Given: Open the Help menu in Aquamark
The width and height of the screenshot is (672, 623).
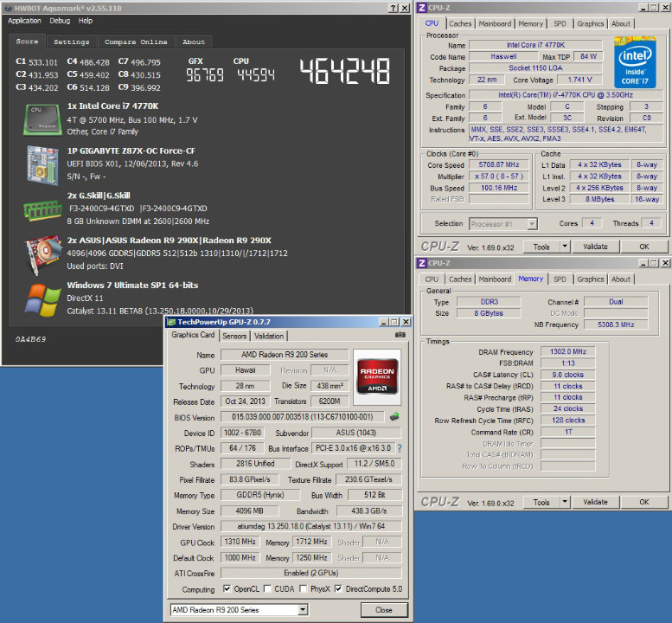Looking at the screenshot, I should click(x=86, y=21).
